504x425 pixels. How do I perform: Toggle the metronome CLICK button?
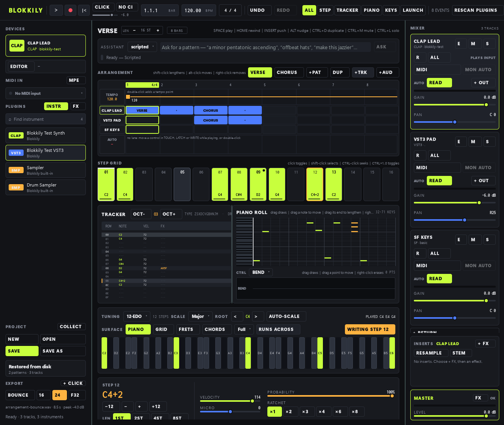coord(103,7)
